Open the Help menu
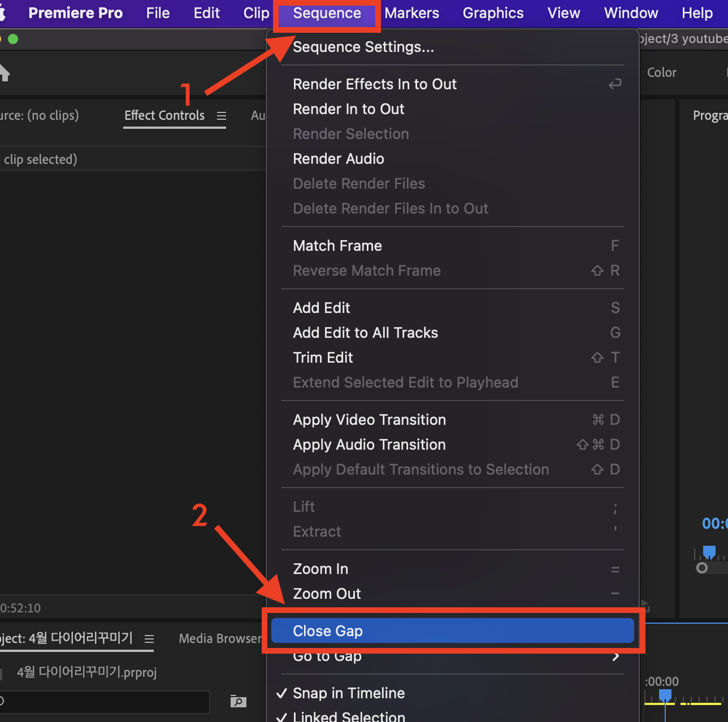This screenshot has height=722, width=728. coord(697,13)
